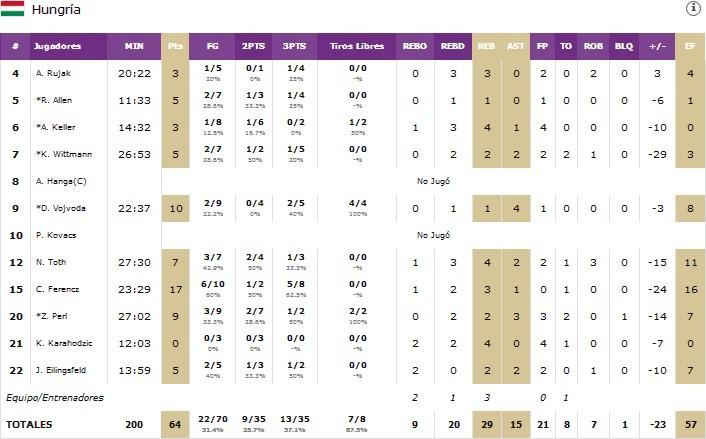This screenshot has height=439, width=706.
Task: Select player D. Vojvoda's name
Action: (x=56, y=208)
